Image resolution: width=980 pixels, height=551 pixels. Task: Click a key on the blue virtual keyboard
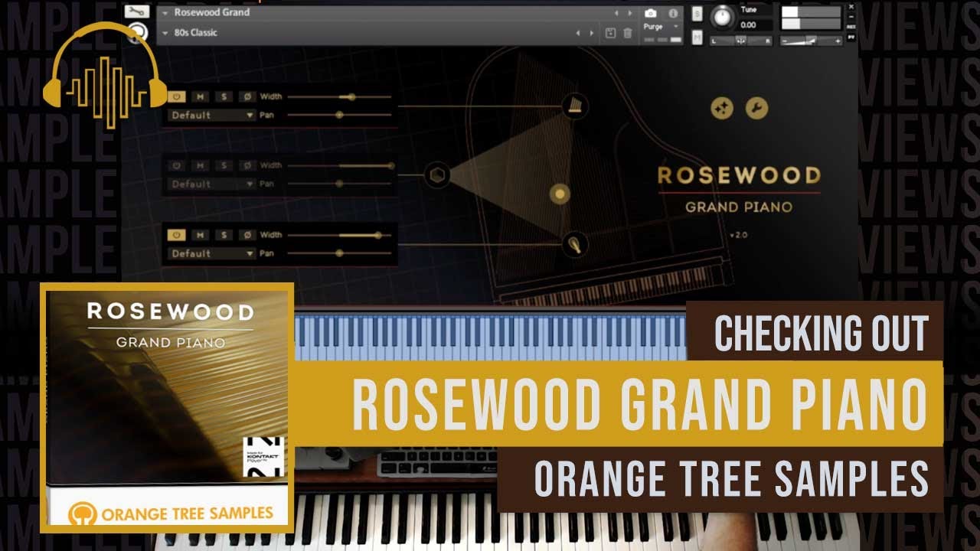tap(490, 337)
